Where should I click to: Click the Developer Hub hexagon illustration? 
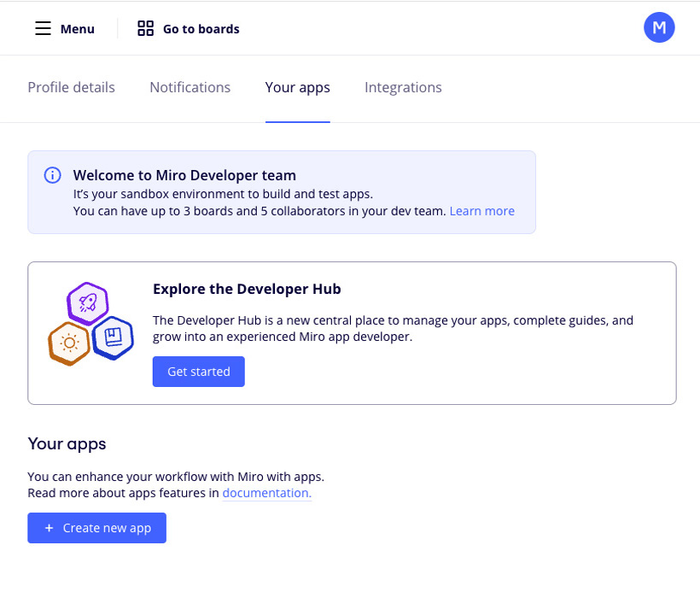pyautogui.click(x=90, y=324)
